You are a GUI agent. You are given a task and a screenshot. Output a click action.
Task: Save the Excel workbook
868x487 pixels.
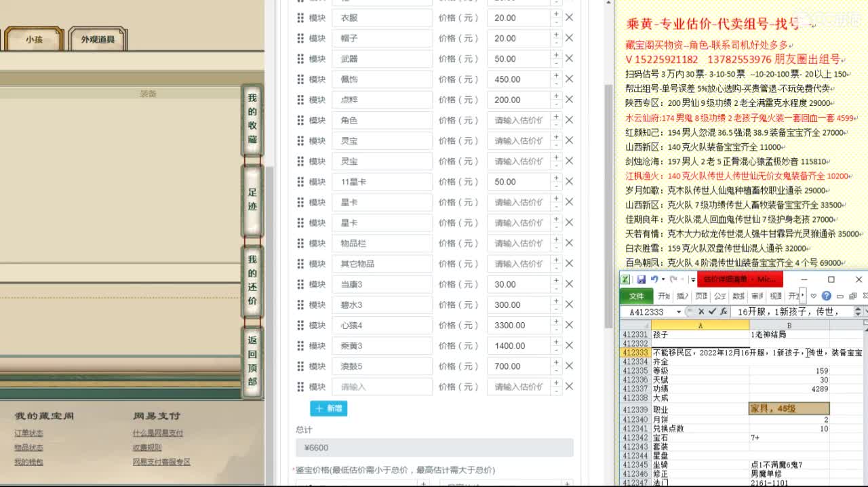click(x=641, y=279)
